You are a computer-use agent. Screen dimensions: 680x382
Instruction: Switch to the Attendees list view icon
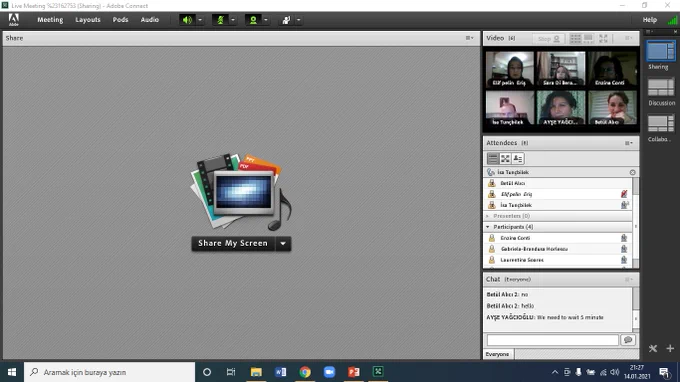[493, 159]
